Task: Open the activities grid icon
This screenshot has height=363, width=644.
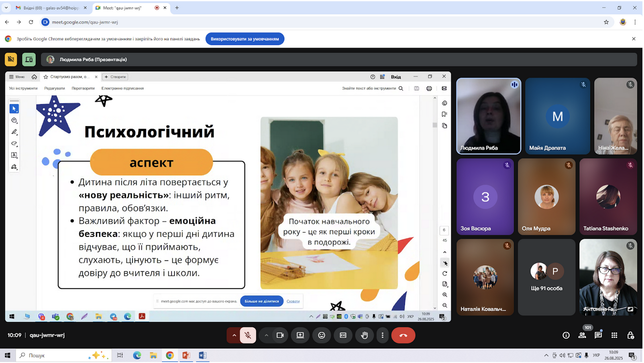Action: point(615,336)
